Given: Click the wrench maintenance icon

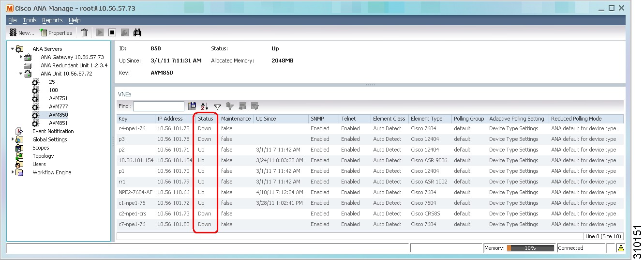Looking at the screenshot, I should coord(124,33).
